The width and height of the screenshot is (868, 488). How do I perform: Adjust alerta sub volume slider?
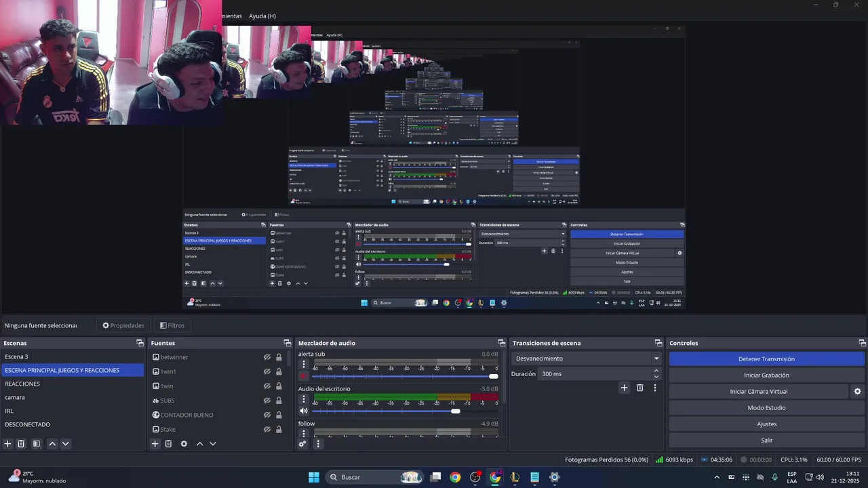(405, 376)
